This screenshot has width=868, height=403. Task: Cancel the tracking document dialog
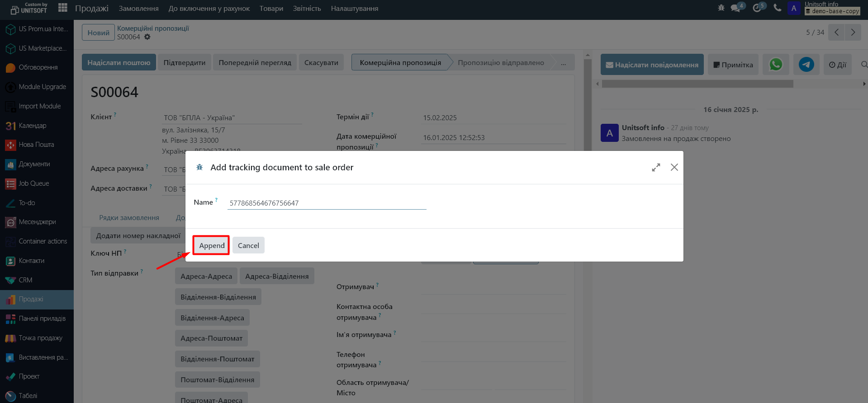tap(248, 245)
